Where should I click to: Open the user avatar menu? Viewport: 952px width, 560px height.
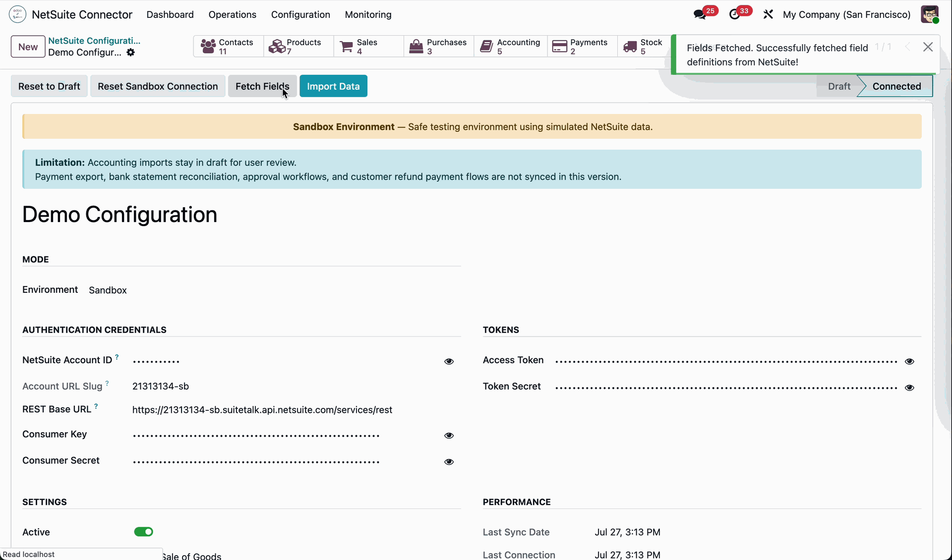coord(930,14)
